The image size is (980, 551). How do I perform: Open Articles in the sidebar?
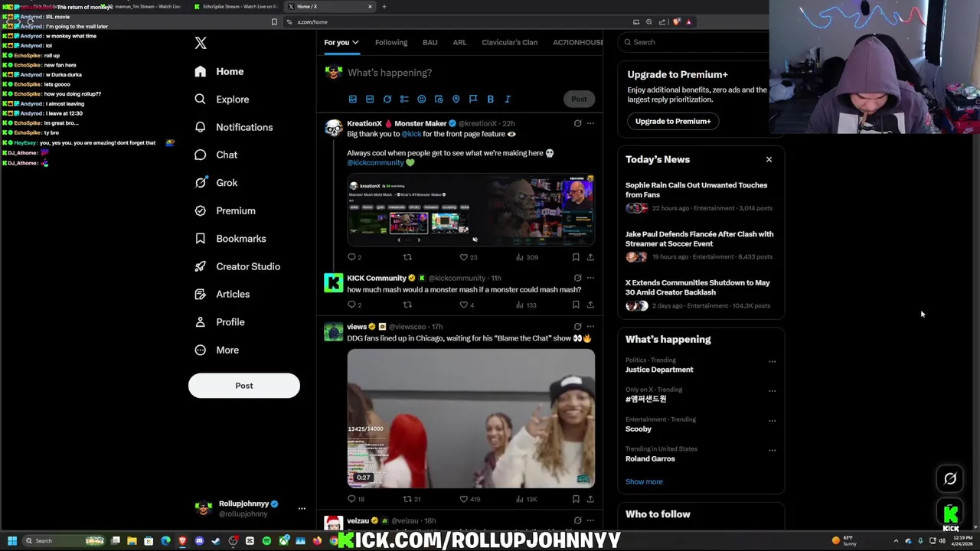222,294
